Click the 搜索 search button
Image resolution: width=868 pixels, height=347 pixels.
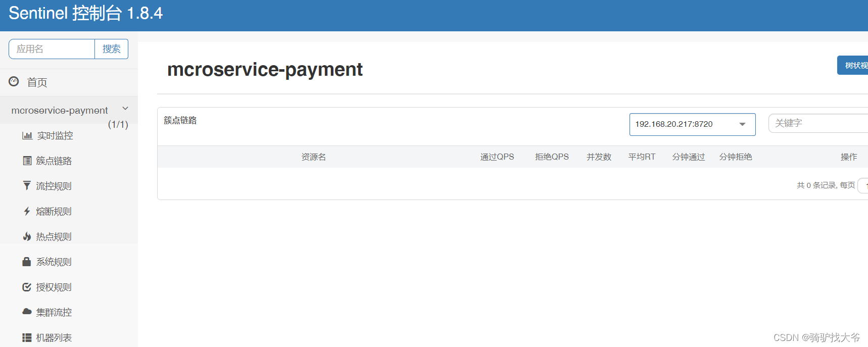[x=111, y=49]
